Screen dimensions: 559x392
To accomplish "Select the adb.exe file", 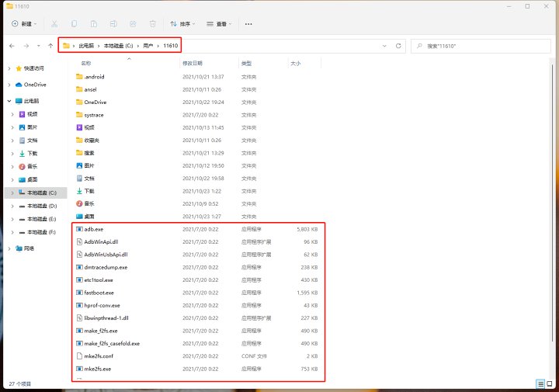I will pyautogui.click(x=198, y=229).
